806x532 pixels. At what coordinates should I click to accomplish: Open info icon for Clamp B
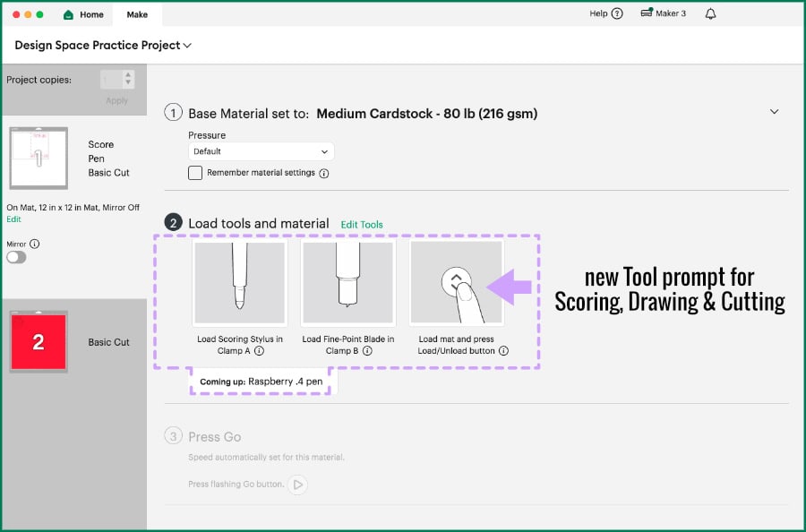(x=367, y=351)
